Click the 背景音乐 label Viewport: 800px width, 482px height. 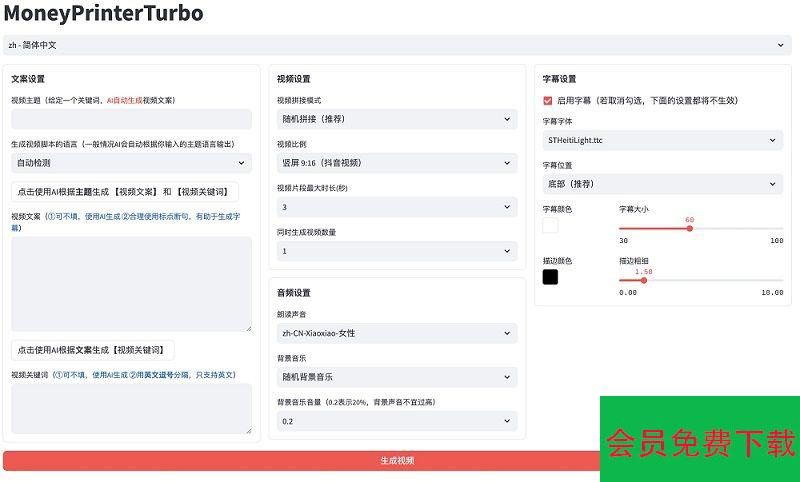pos(292,359)
